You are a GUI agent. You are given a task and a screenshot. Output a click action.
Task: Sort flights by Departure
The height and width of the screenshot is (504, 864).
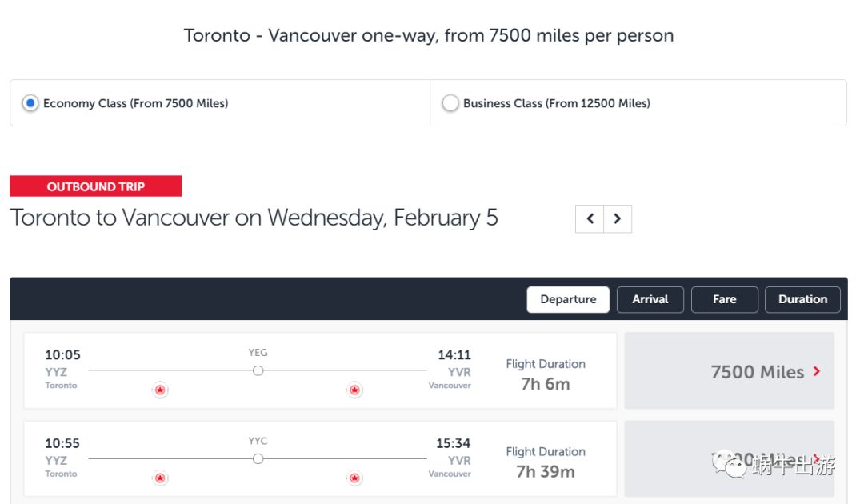[568, 299]
